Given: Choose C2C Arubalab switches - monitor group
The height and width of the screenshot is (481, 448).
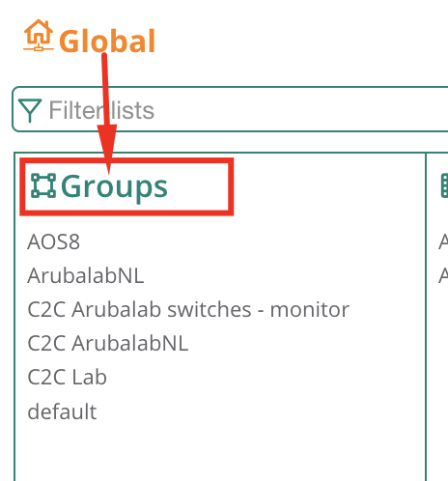Looking at the screenshot, I should [188, 310].
